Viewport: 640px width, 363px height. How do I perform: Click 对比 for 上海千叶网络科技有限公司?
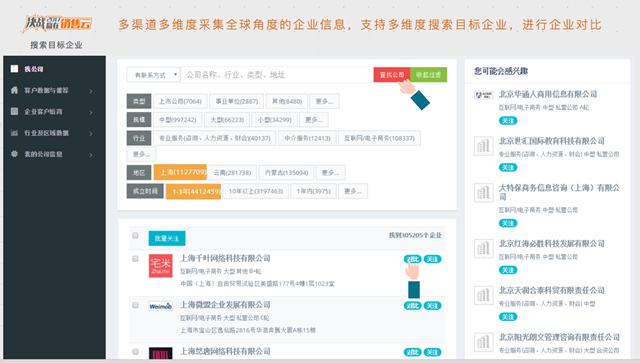pos(412,259)
